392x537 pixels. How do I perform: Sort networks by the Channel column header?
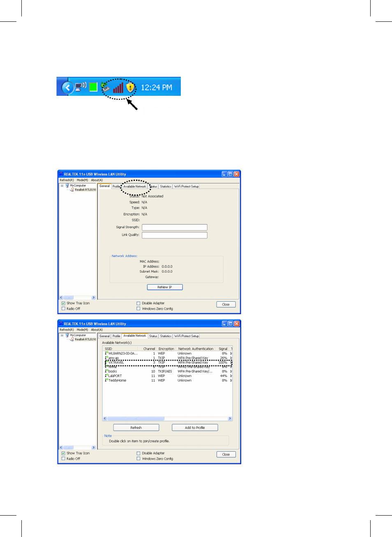pos(147,349)
